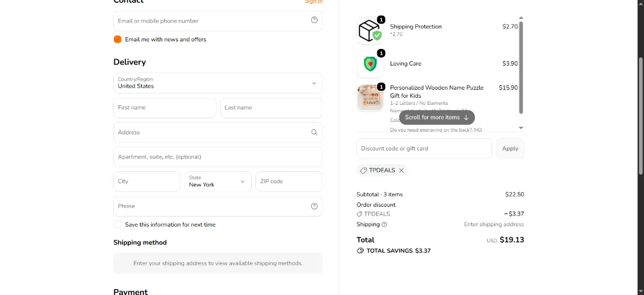Click the address search magnifier icon
Screen dimensions: 644x295
(x=314, y=132)
